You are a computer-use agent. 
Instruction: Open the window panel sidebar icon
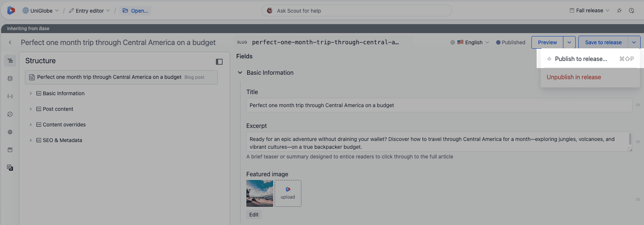pos(10,150)
